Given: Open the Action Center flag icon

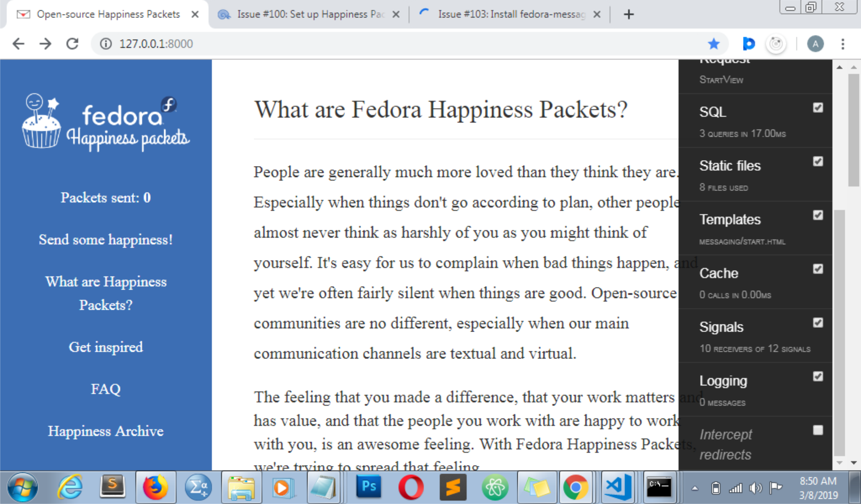Looking at the screenshot, I should tap(776, 488).
